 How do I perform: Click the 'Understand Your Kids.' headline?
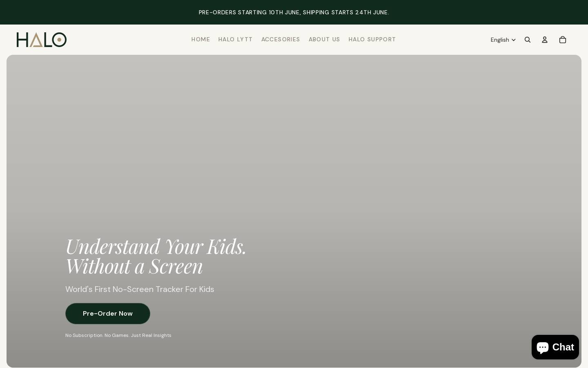coord(156,246)
